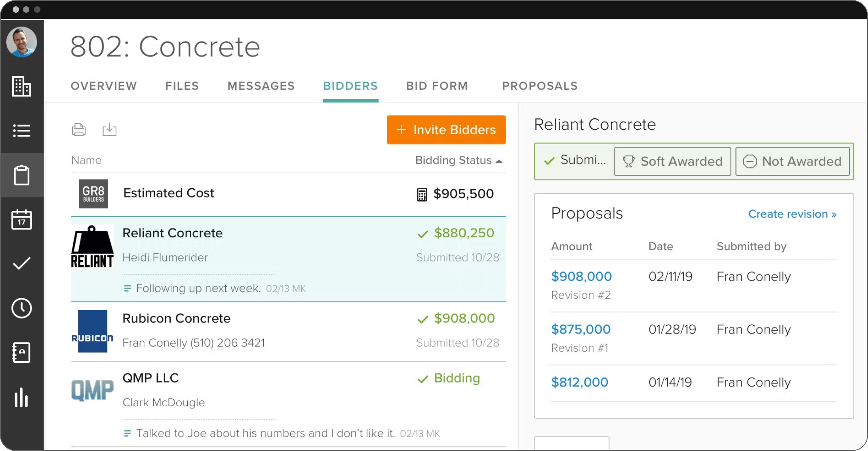The width and height of the screenshot is (868, 451).
Task: Select the Submitted status option
Action: coord(575,160)
